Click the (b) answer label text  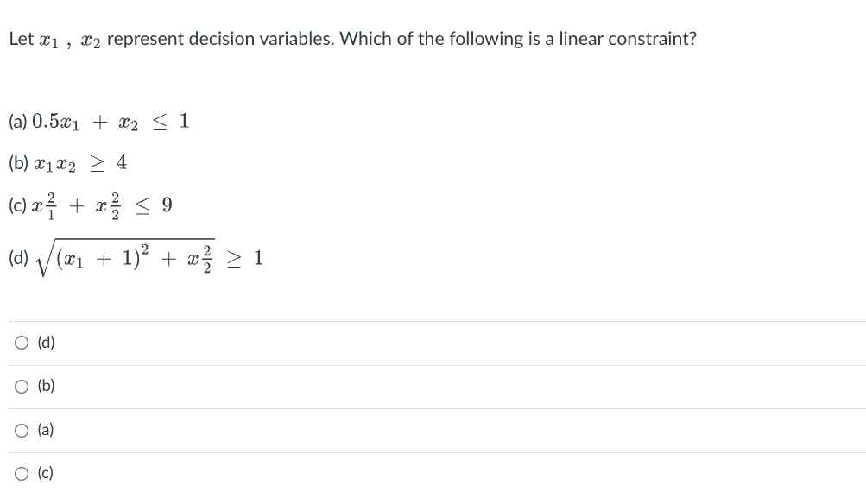click(43, 386)
